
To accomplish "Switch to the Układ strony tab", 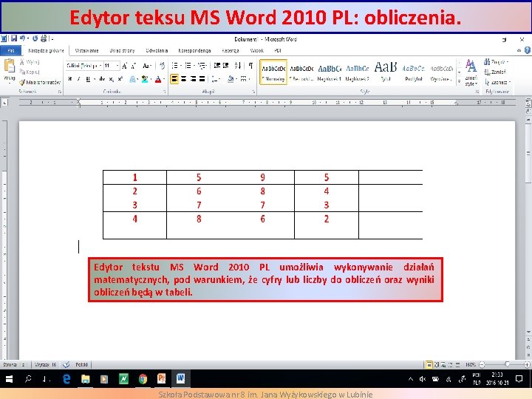I will (122, 50).
